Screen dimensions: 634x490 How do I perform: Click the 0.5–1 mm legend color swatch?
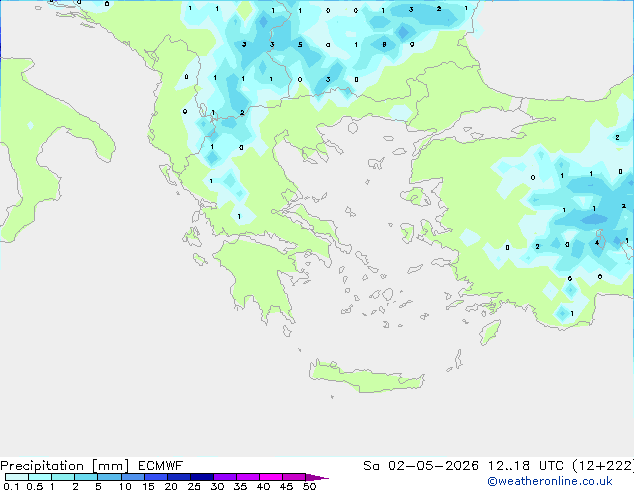(40, 477)
